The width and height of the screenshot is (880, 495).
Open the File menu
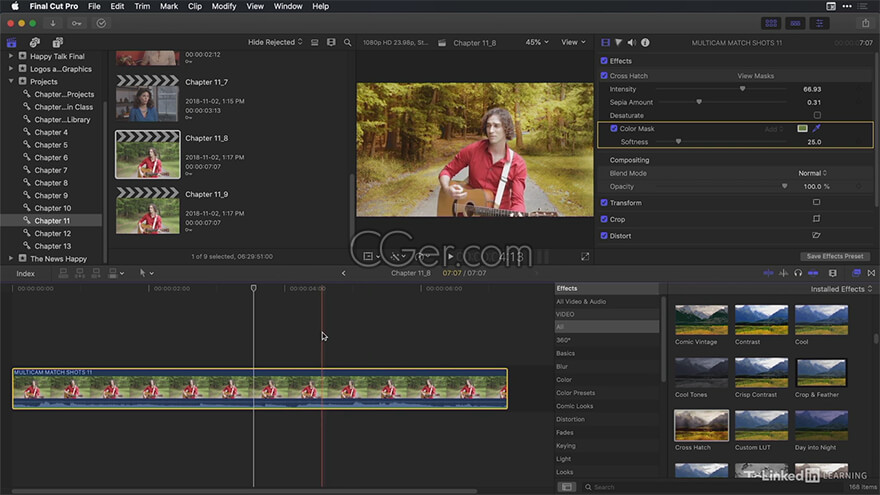94,6
